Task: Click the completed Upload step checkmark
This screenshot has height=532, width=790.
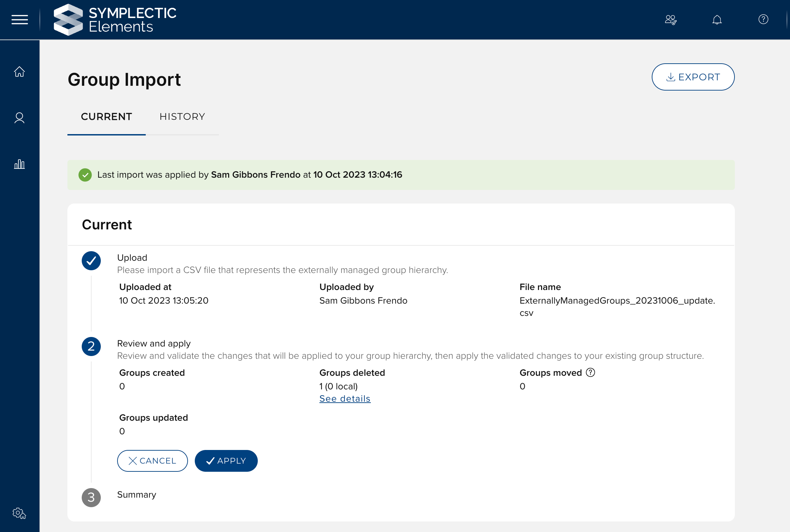Action: tap(91, 261)
